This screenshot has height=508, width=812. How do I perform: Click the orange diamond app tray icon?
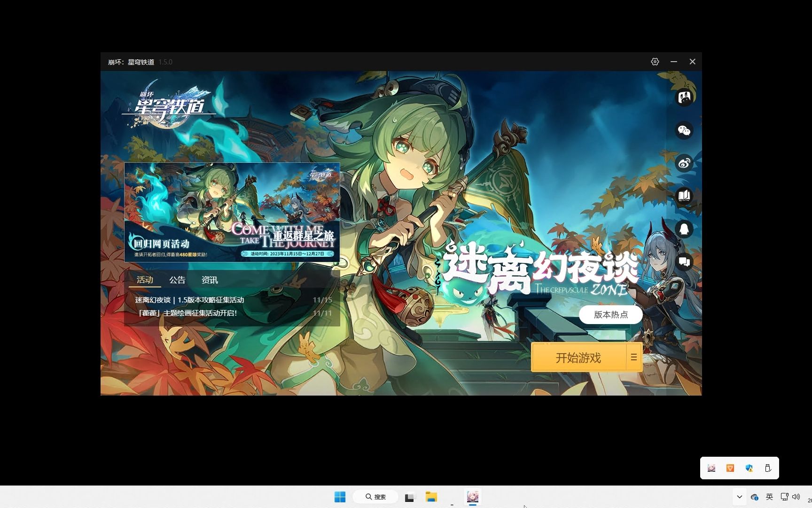730,468
